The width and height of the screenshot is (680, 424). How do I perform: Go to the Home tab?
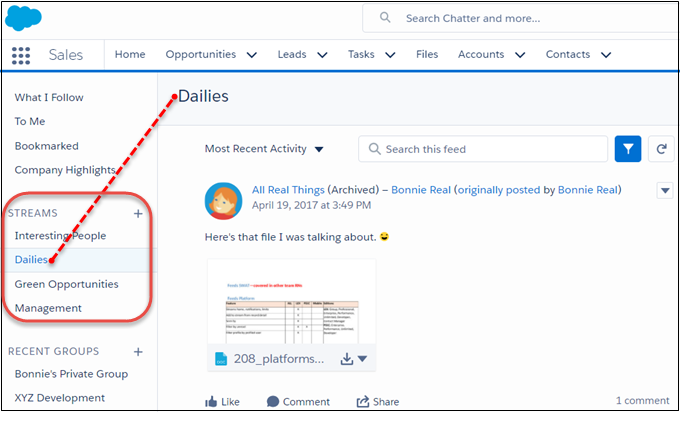[130, 54]
